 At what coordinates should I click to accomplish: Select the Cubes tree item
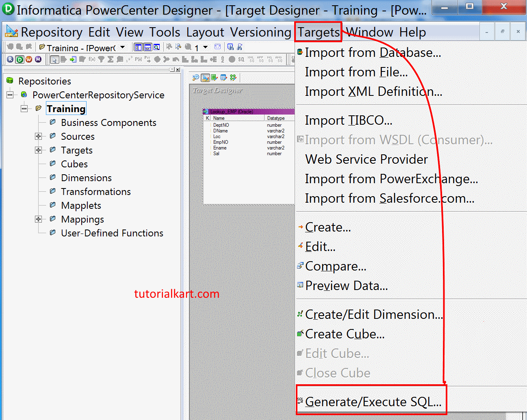74,164
